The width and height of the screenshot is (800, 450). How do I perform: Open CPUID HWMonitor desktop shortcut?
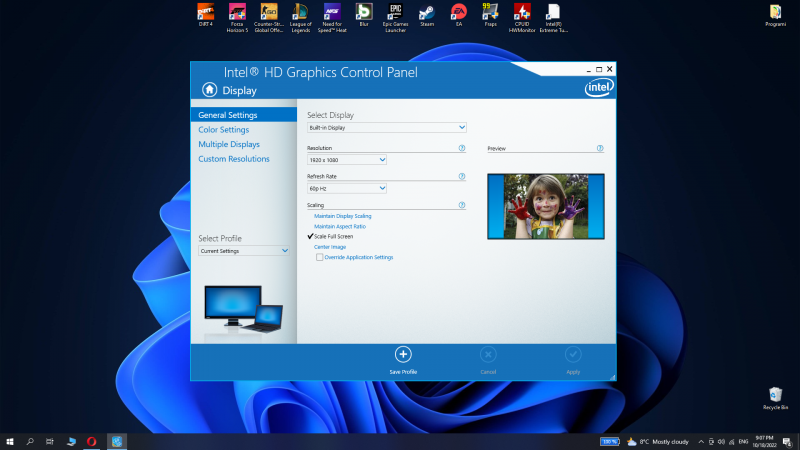(x=522, y=18)
